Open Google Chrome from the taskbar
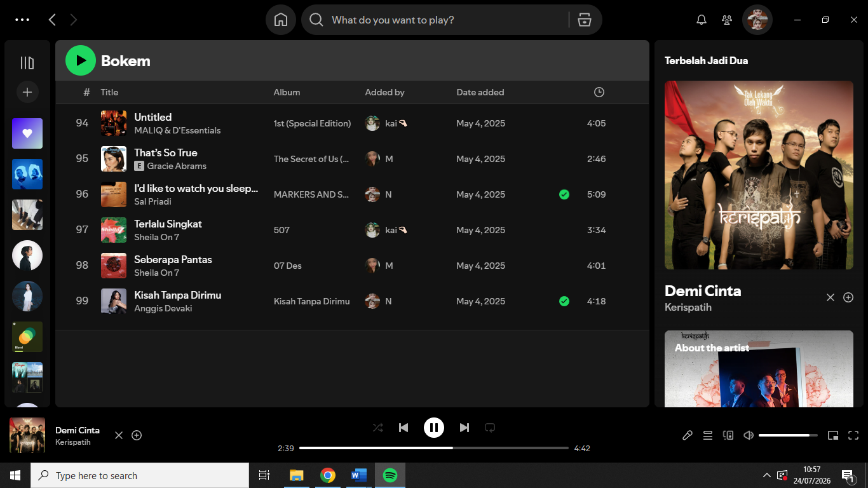The width and height of the screenshot is (868, 488). [328, 475]
